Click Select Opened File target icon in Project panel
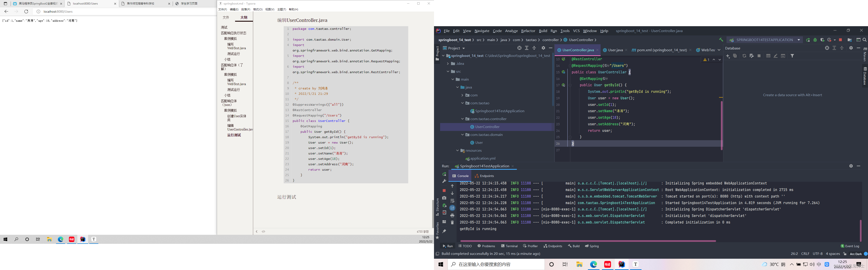Screen dimensions: 868x270 point(519,48)
